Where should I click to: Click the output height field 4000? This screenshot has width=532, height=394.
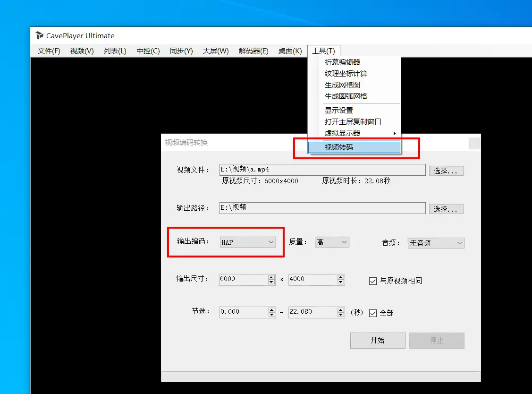(x=313, y=279)
